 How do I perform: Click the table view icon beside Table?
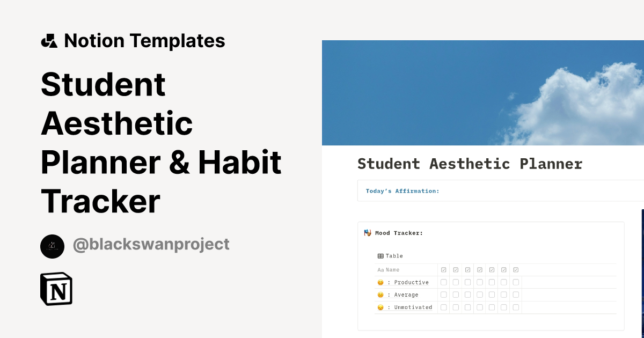(380, 256)
